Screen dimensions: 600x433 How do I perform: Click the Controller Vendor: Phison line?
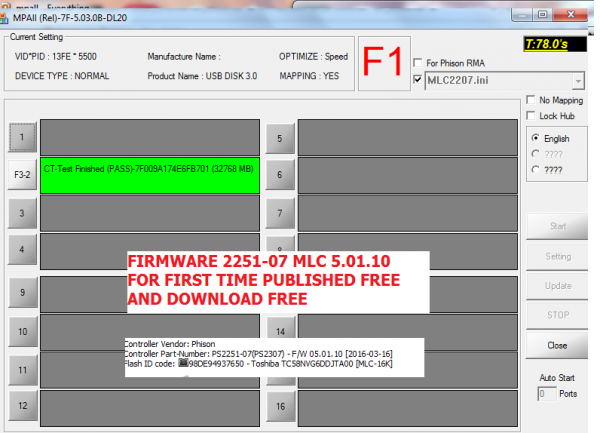tap(170, 343)
